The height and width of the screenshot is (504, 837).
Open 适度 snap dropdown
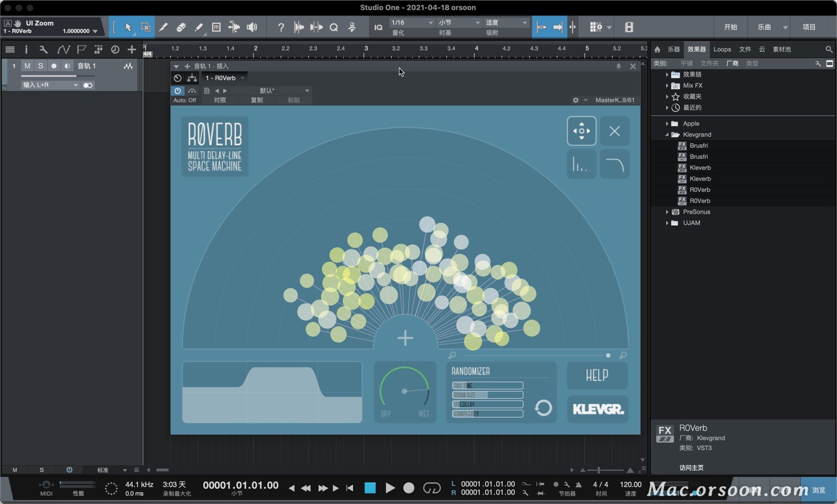click(507, 23)
